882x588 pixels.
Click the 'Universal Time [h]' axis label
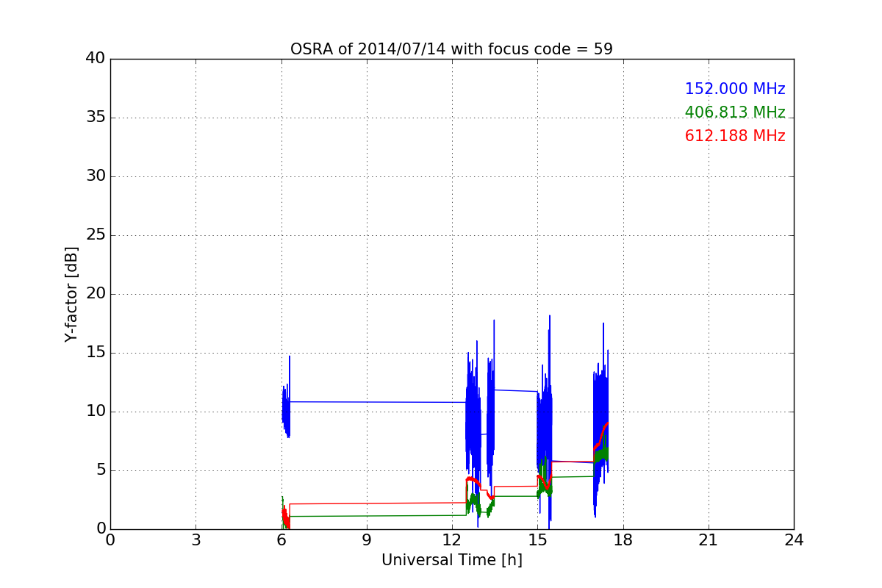coord(451,560)
